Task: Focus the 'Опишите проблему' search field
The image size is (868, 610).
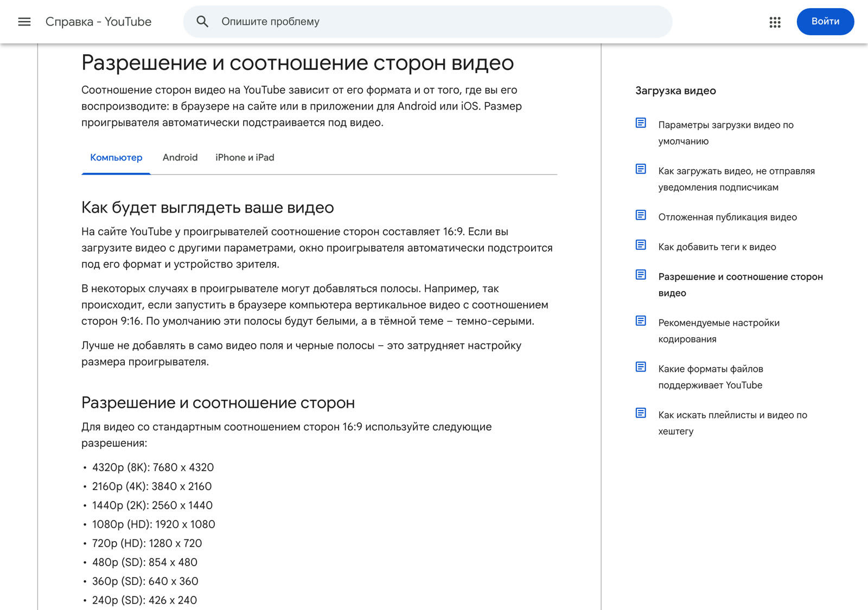Action: 427,22
